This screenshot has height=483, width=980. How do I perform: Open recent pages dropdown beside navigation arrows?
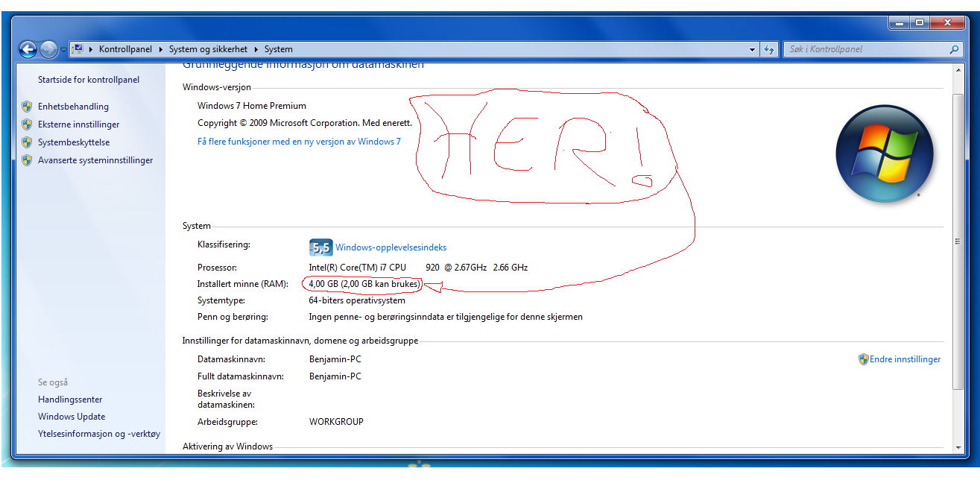[63, 50]
